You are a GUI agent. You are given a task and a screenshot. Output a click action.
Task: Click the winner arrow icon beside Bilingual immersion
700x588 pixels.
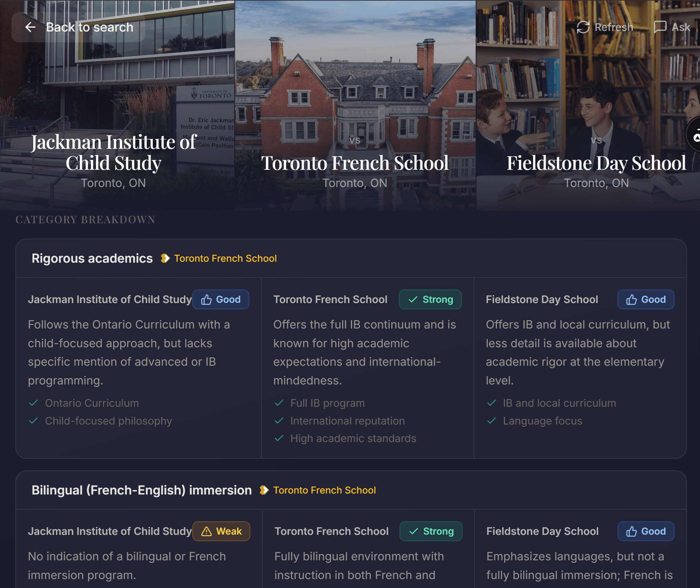click(x=264, y=490)
